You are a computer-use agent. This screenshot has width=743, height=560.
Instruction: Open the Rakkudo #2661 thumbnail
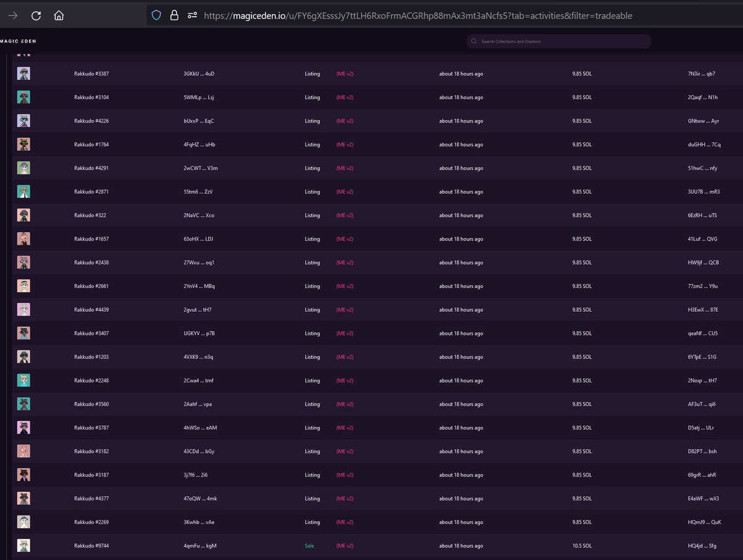coord(24,286)
